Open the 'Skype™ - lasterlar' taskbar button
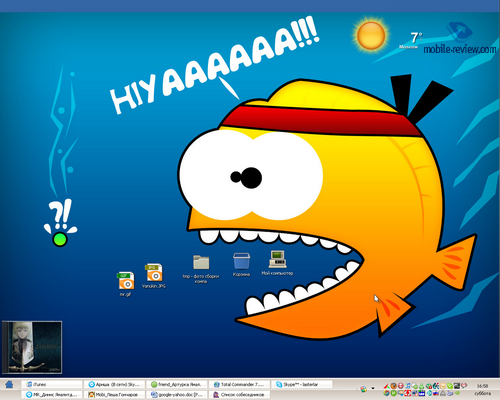This screenshot has width=500, height=400. [302, 384]
